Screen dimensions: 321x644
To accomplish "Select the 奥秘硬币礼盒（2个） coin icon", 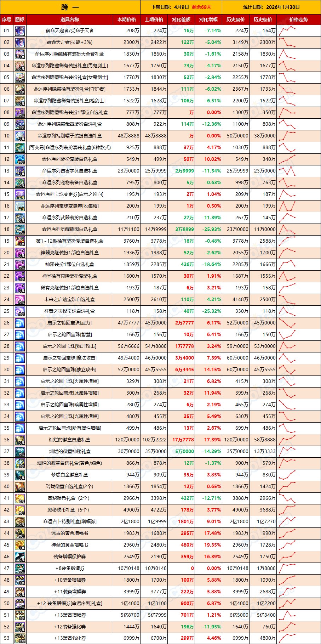I will [x=20, y=498].
